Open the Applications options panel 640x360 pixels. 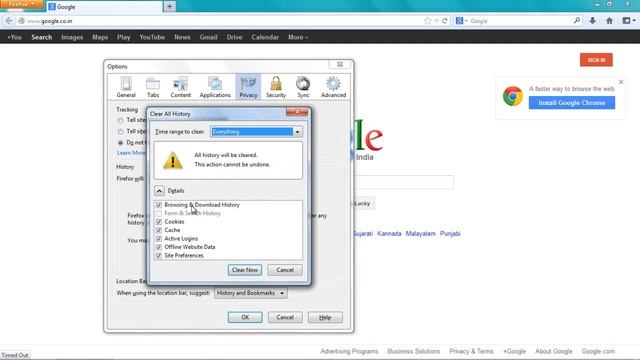[x=215, y=87]
